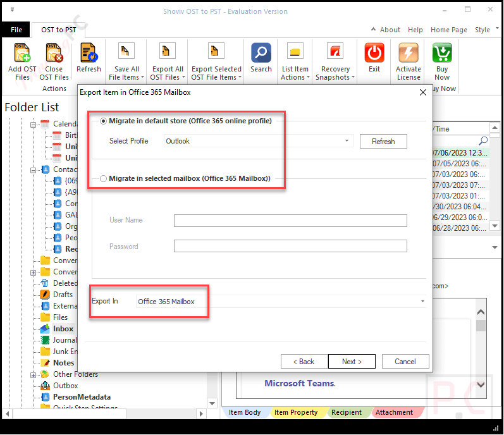Expand the preview pane header arrow

(x=495, y=247)
